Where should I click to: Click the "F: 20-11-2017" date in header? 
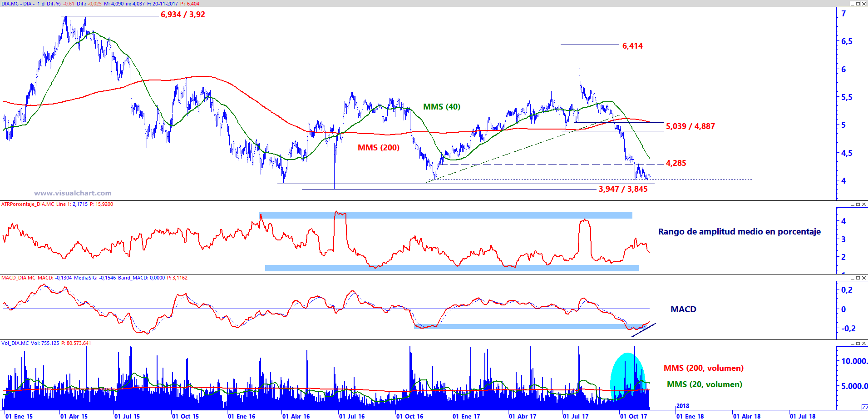point(163,4)
